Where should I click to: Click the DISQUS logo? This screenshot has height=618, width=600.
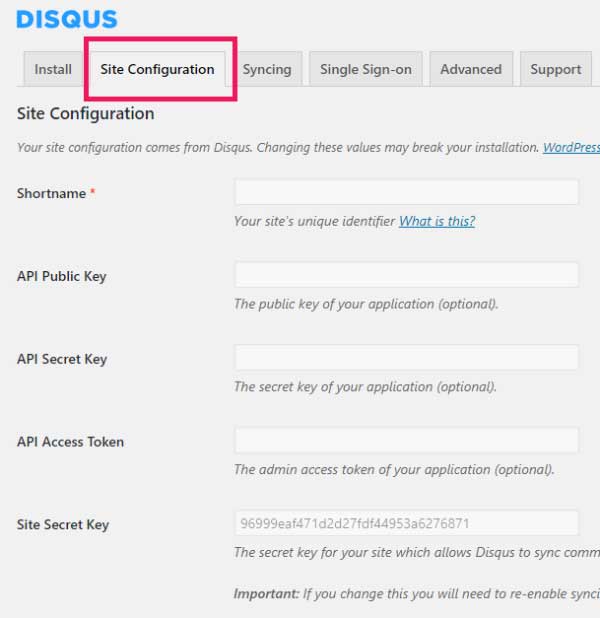click(x=67, y=19)
